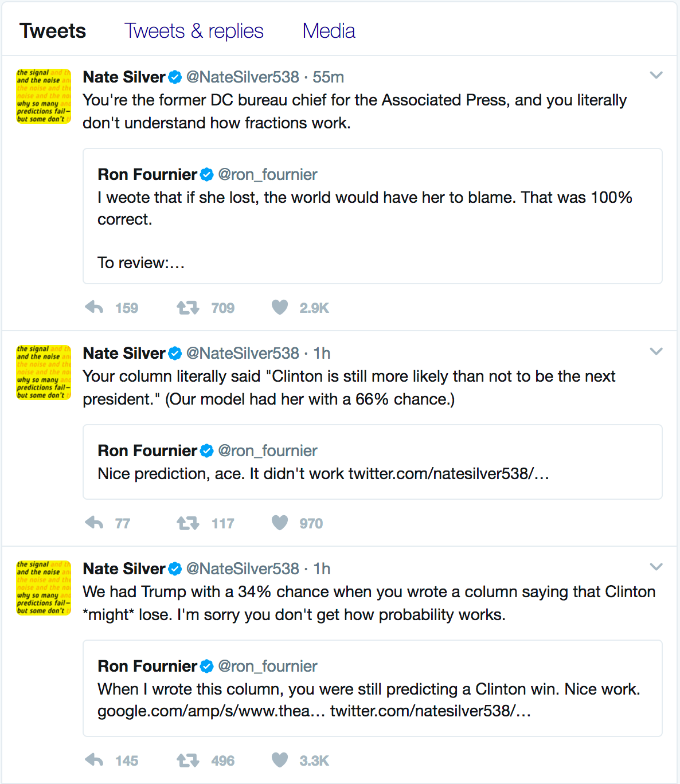Open the options chevron on the 55m tweet
This screenshot has width=680, height=784.
[656, 75]
